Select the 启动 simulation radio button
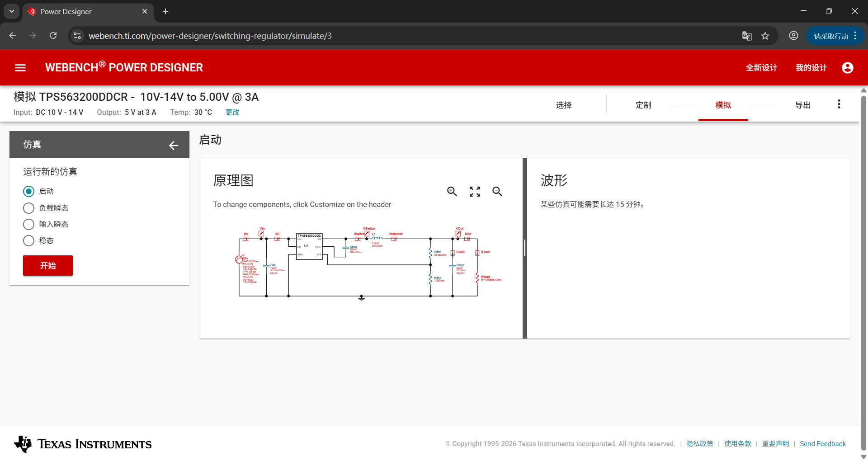The height and width of the screenshot is (461, 868). 28,192
